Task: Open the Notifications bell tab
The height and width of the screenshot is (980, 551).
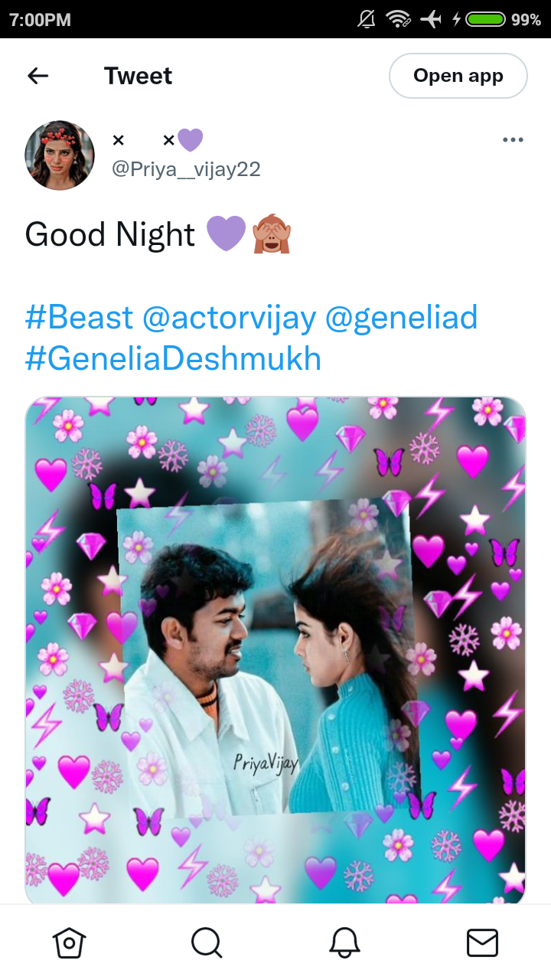Action: pyautogui.click(x=344, y=942)
